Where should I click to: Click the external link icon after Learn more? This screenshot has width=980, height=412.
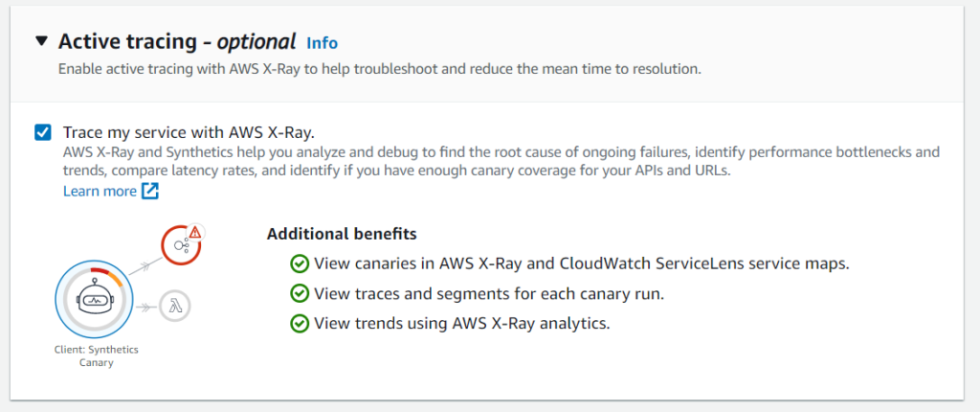coord(150,191)
